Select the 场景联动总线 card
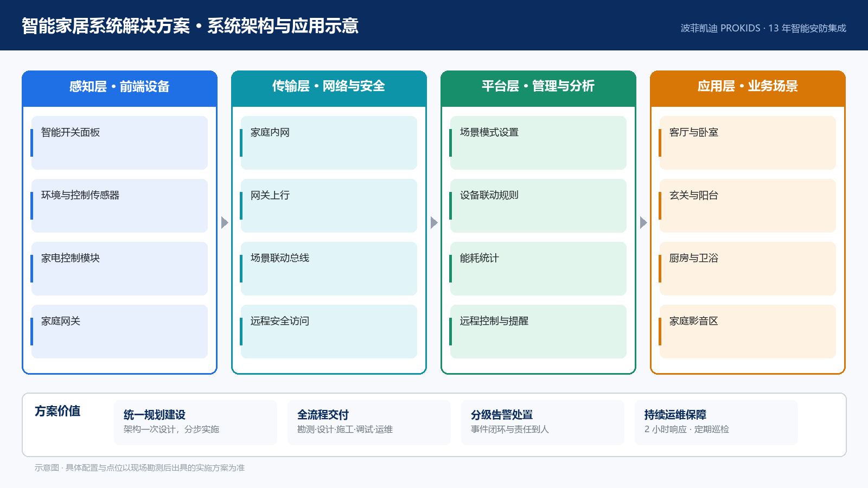The image size is (868, 488). coord(329,268)
